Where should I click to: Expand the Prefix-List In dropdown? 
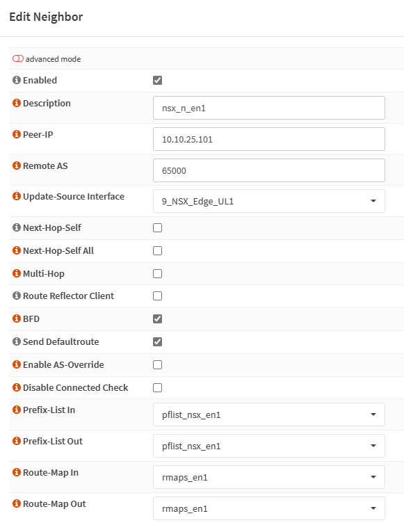pos(269,414)
